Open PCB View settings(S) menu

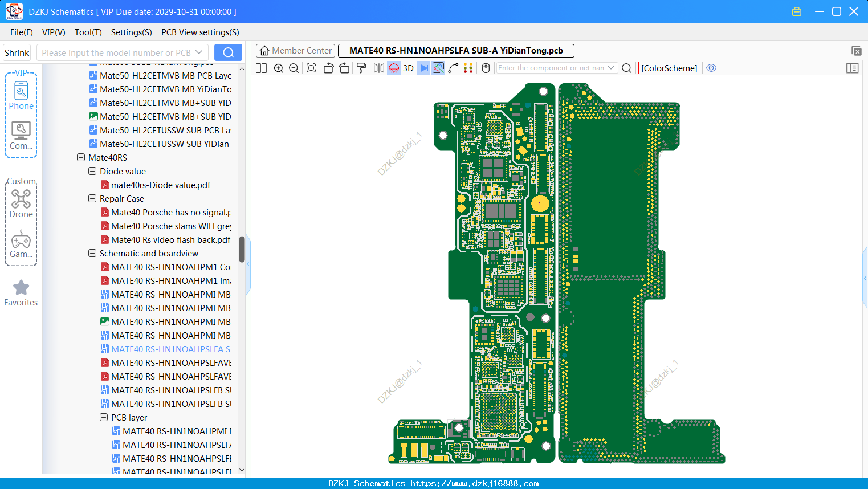[200, 32]
